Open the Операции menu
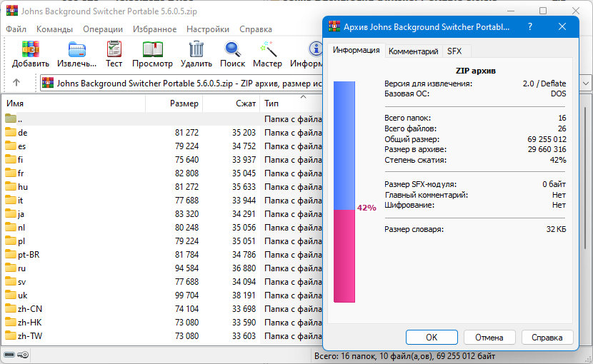The height and width of the screenshot is (364, 593). tap(102, 29)
